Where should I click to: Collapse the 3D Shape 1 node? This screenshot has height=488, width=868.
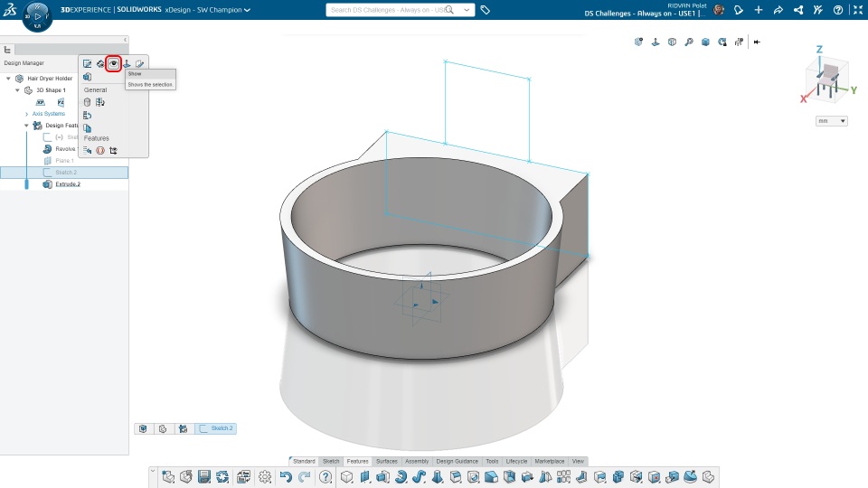point(17,90)
